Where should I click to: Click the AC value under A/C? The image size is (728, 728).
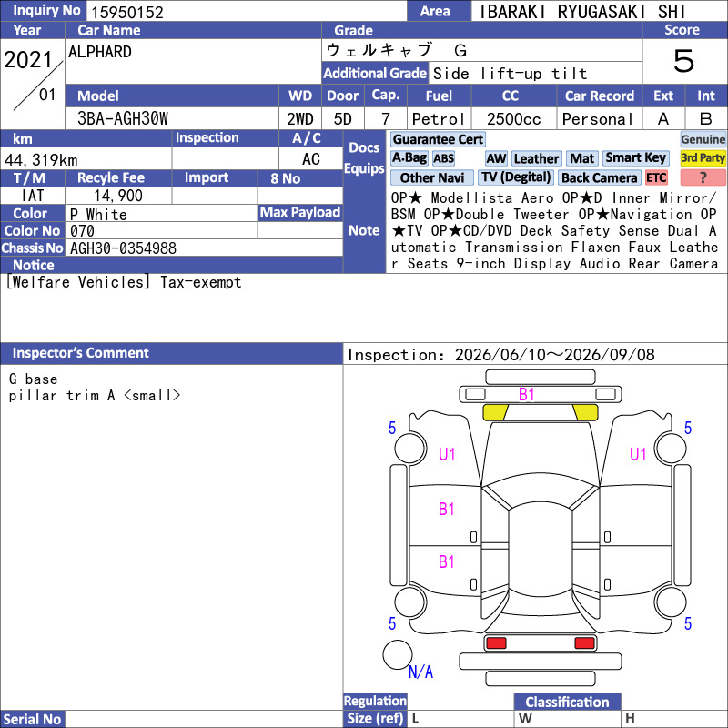[x=310, y=159]
